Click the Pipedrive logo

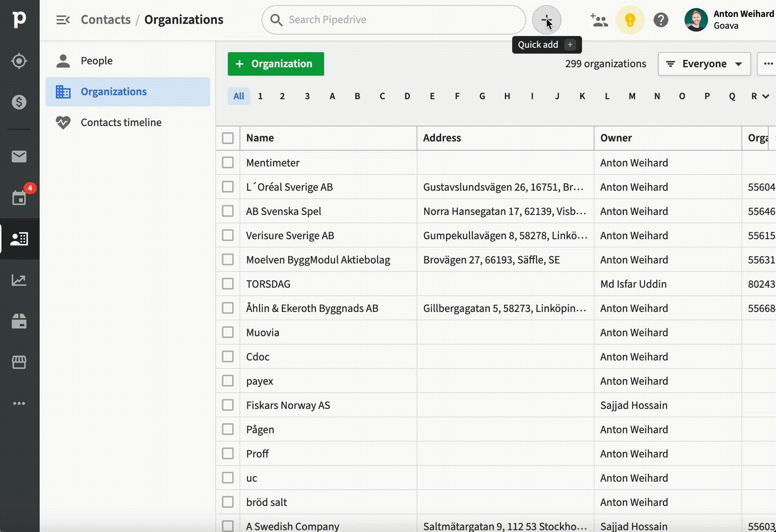[19, 19]
